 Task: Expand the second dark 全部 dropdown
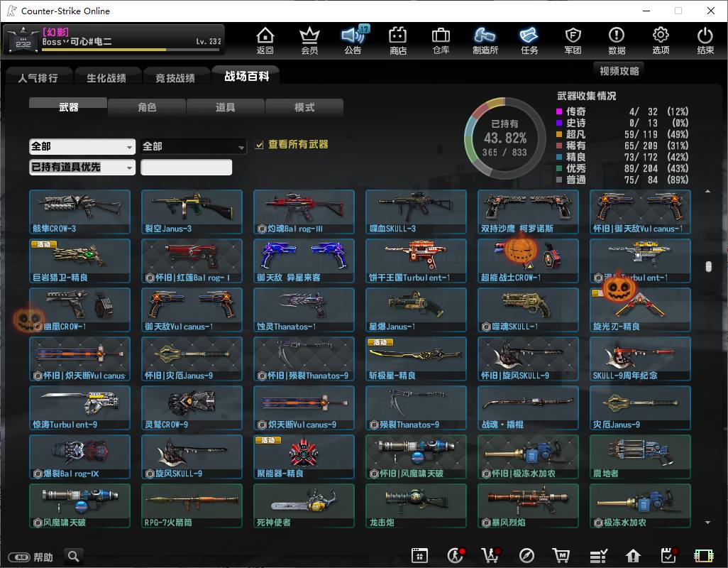pyautogui.click(x=193, y=147)
